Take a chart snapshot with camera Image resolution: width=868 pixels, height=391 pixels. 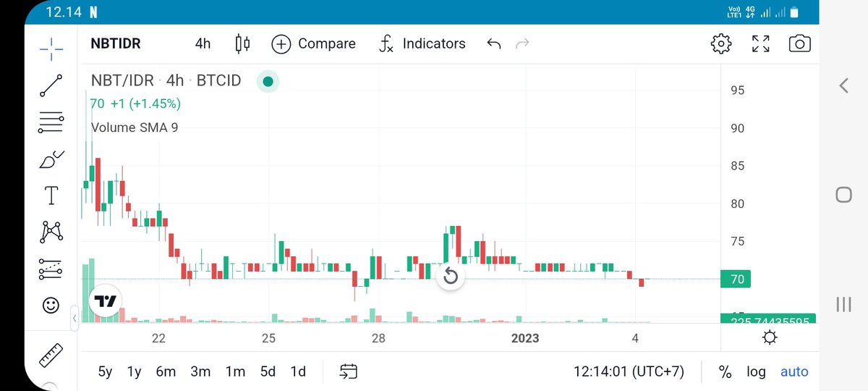[x=799, y=43]
